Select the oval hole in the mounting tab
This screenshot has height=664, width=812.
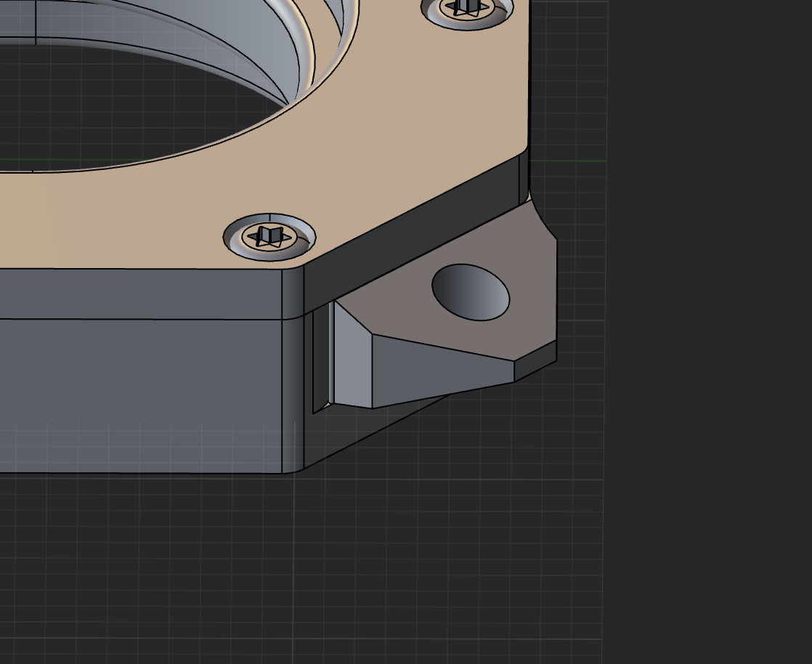click(471, 292)
